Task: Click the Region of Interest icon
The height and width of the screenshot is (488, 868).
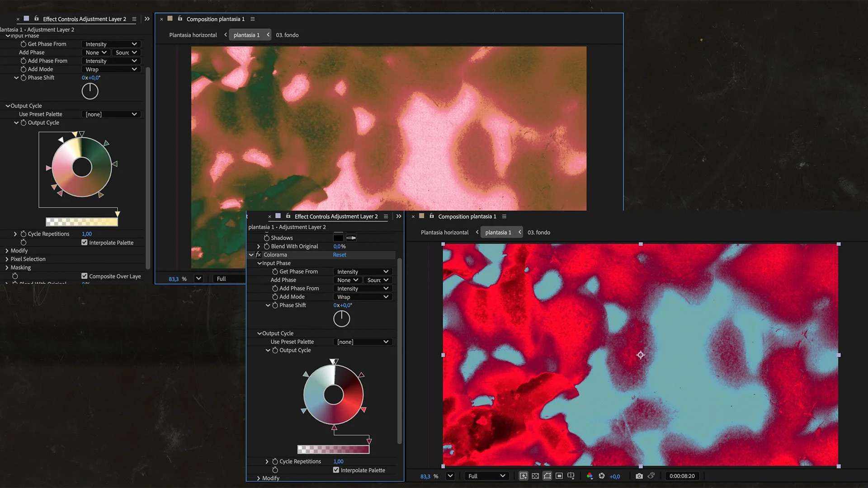Action: pyautogui.click(x=559, y=476)
